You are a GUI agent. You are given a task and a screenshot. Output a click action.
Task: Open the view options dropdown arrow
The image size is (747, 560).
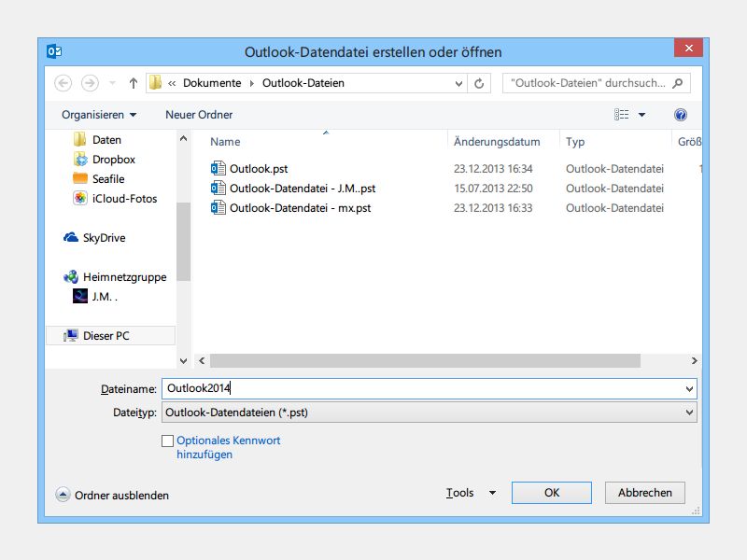641,115
